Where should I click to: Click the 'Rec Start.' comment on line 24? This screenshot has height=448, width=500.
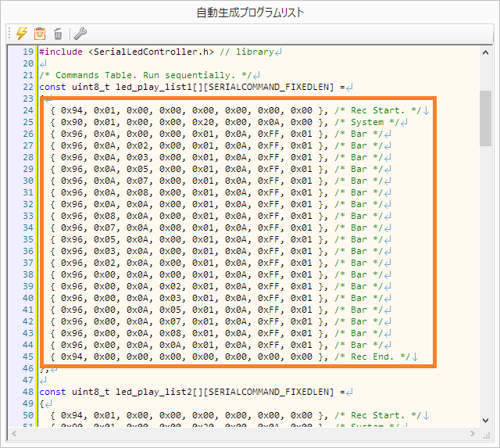[x=378, y=111]
